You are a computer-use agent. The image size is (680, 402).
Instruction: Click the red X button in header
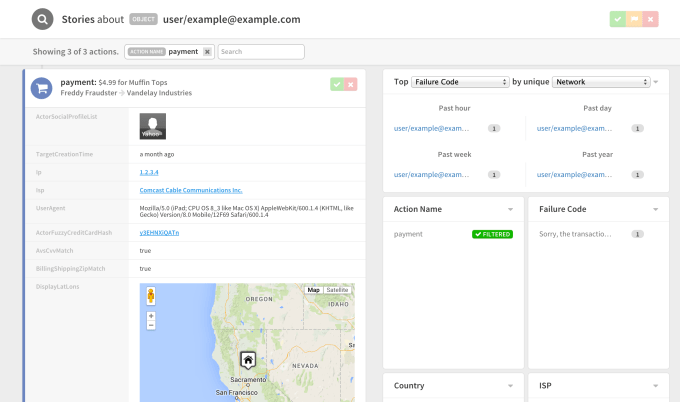651,19
